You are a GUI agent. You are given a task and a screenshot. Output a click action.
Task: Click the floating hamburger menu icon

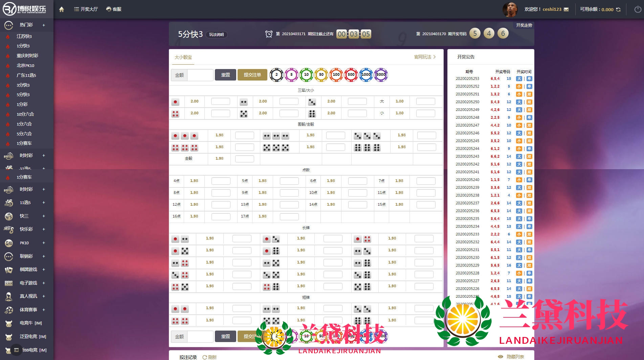(16, 350)
